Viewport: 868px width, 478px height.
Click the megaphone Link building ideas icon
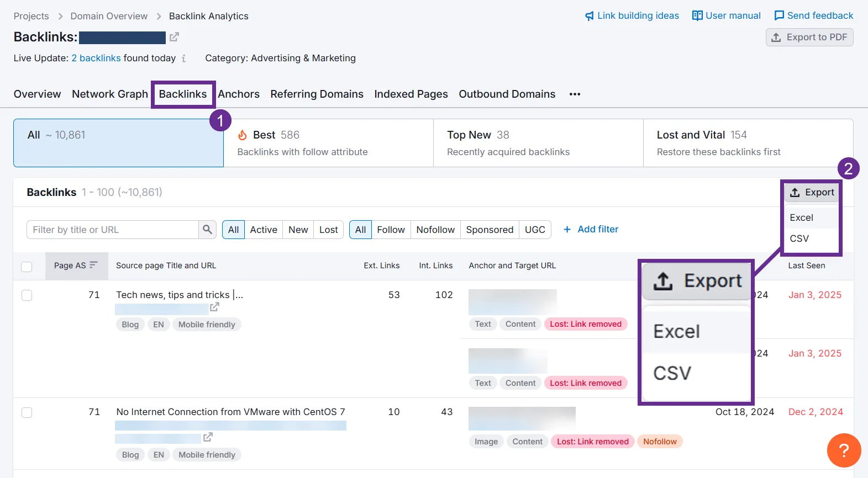(590, 16)
